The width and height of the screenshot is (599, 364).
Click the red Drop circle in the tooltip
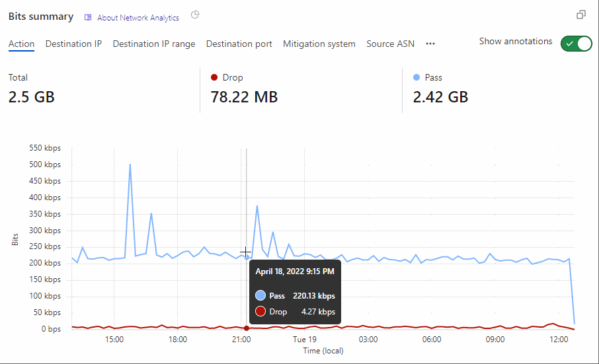(260, 312)
